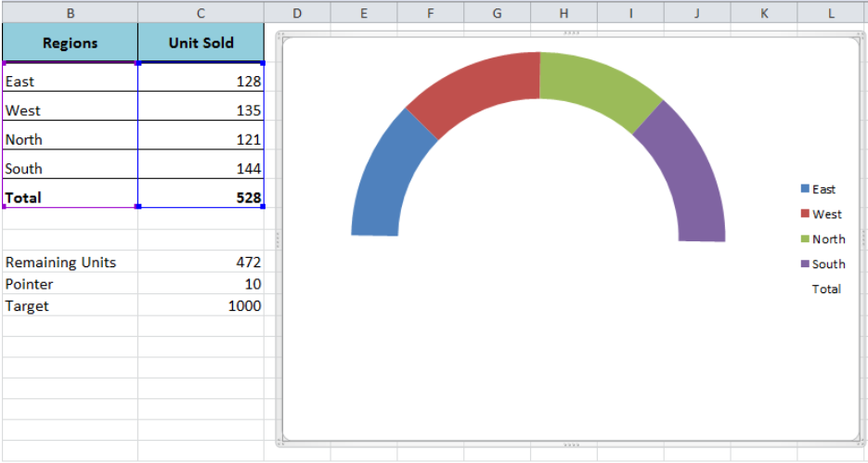This screenshot has width=868, height=463.
Task: Select the Pointer label cell
Action: pyautogui.click(x=71, y=283)
